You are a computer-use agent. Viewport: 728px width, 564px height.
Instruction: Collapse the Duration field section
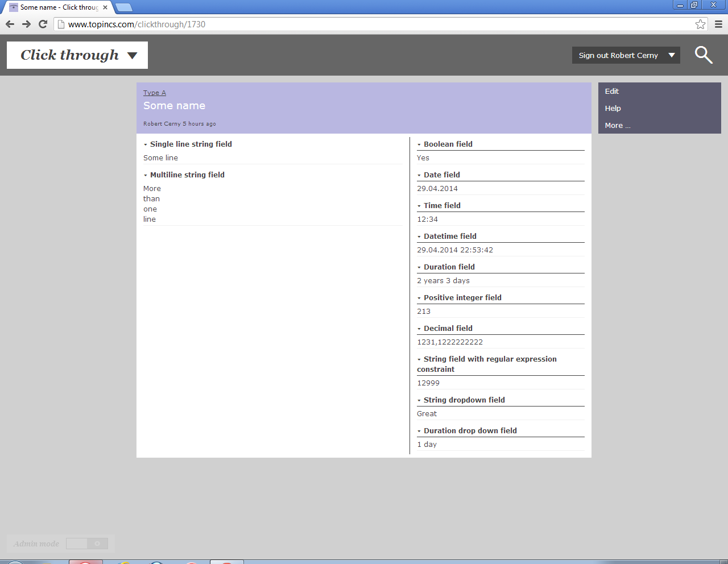click(x=419, y=267)
